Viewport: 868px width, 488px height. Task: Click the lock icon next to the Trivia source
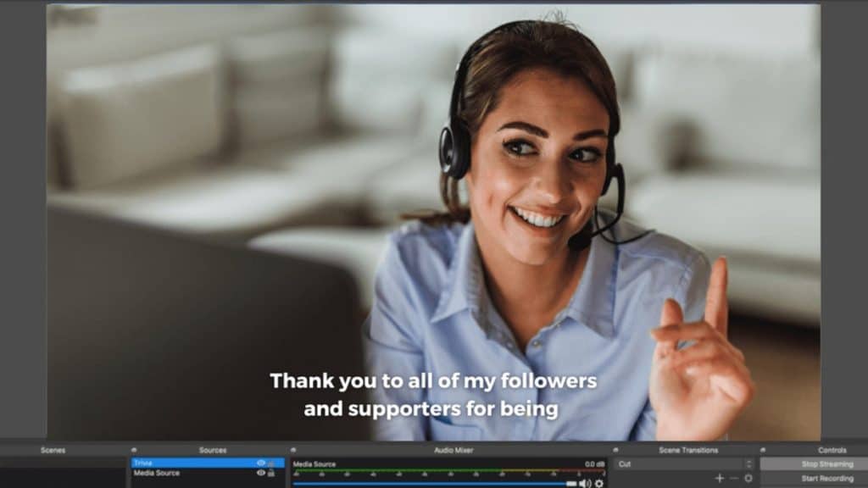click(x=271, y=463)
